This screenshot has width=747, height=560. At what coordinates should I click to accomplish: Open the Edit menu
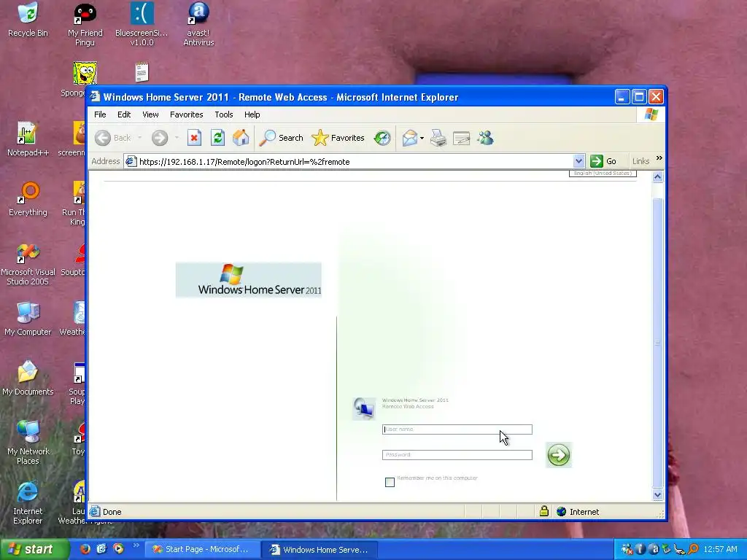[124, 114]
